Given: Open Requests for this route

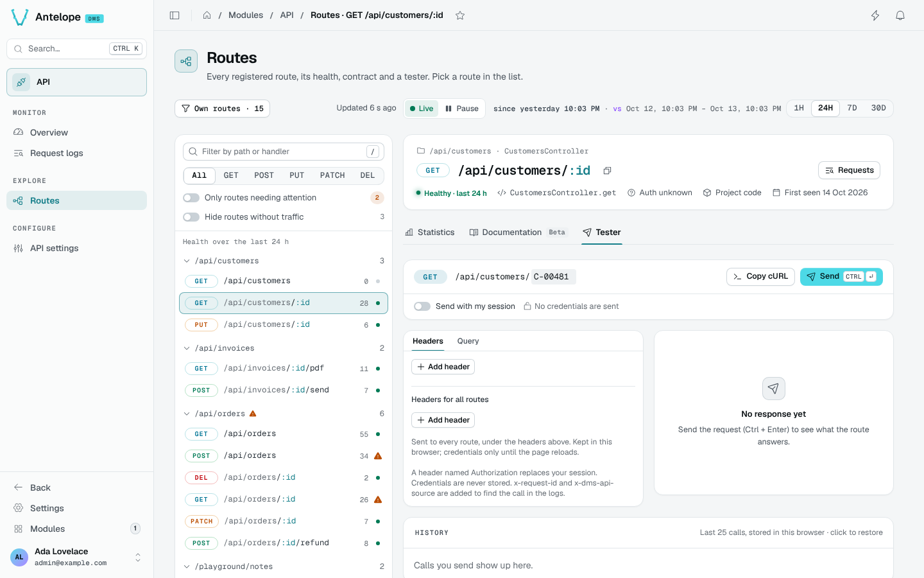Looking at the screenshot, I should (849, 170).
